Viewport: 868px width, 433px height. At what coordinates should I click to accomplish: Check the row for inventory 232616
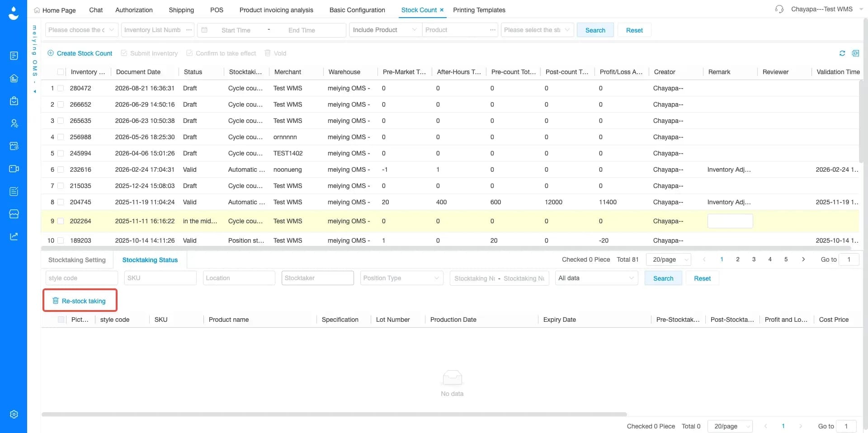click(61, 169)
